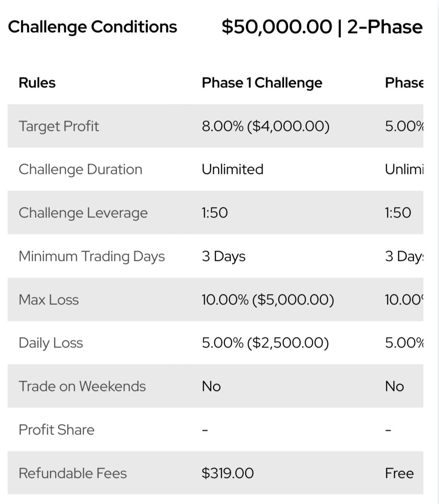Viewport: 439px width, 504px height.
Task: Click the Target Profit row label
Action: (59, 126)
